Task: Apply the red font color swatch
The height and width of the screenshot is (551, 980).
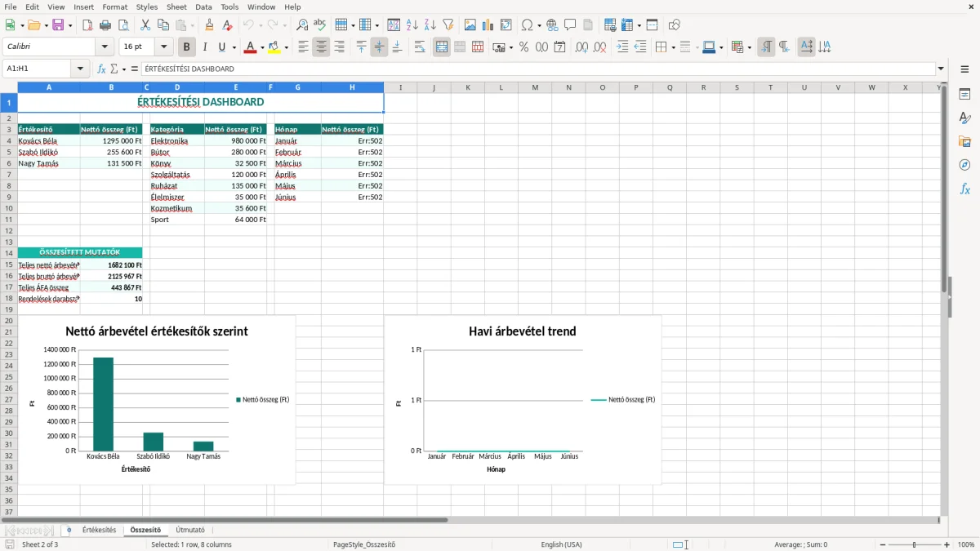Action: tap(250, 47)
